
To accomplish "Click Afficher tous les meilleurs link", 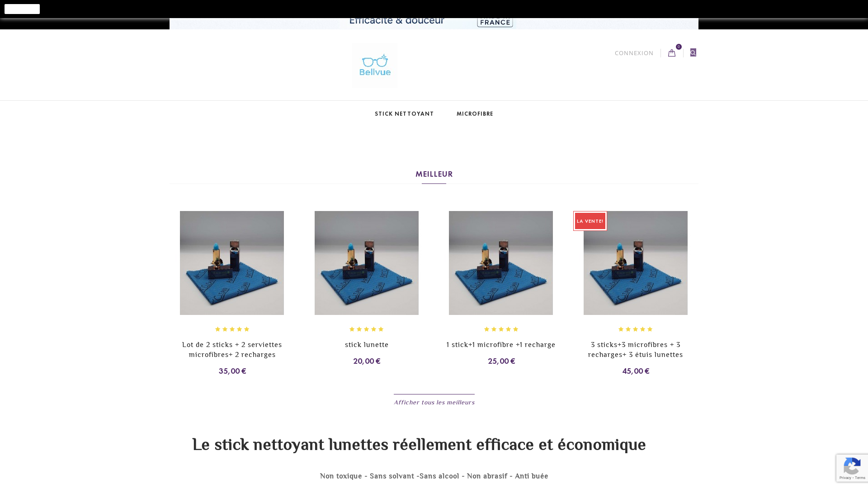I will click(x=434, y=402).
